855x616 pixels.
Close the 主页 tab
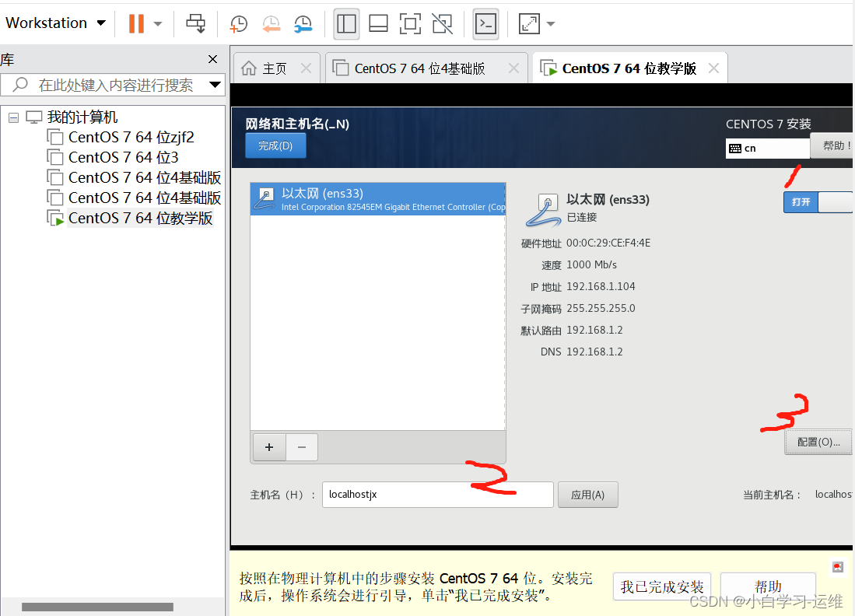(306, 68)
